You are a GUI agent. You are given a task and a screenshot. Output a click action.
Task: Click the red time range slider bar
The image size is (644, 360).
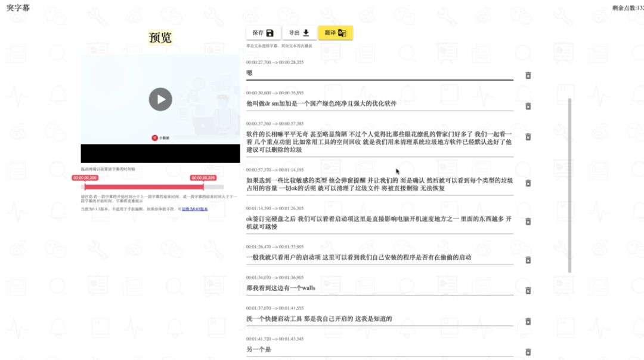pyautogui.click(x=144, y=187)
